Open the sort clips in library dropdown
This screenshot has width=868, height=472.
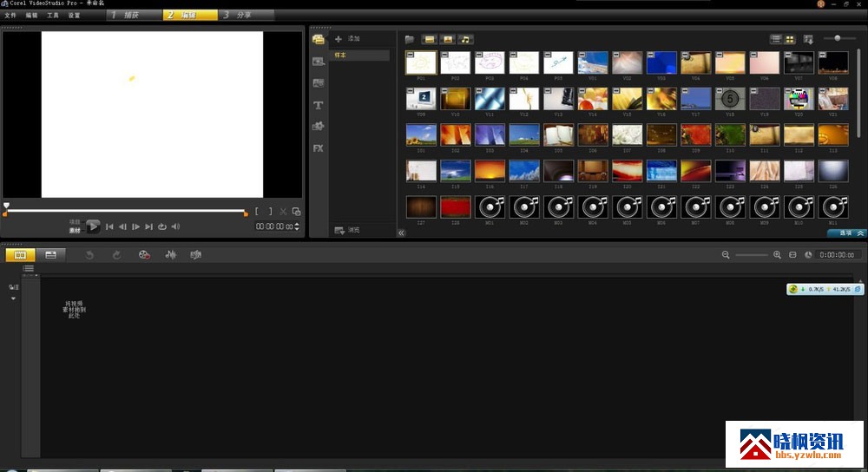click(x=809, y=39)
